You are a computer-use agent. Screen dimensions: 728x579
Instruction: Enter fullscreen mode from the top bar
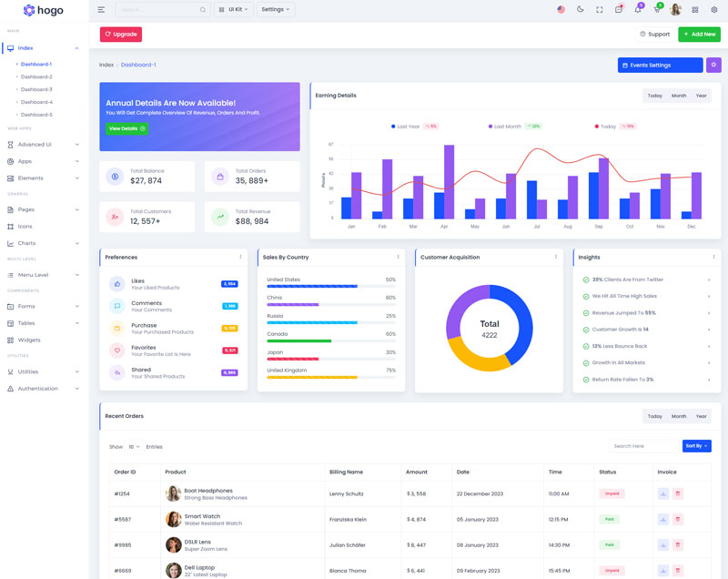pos(600,10)
